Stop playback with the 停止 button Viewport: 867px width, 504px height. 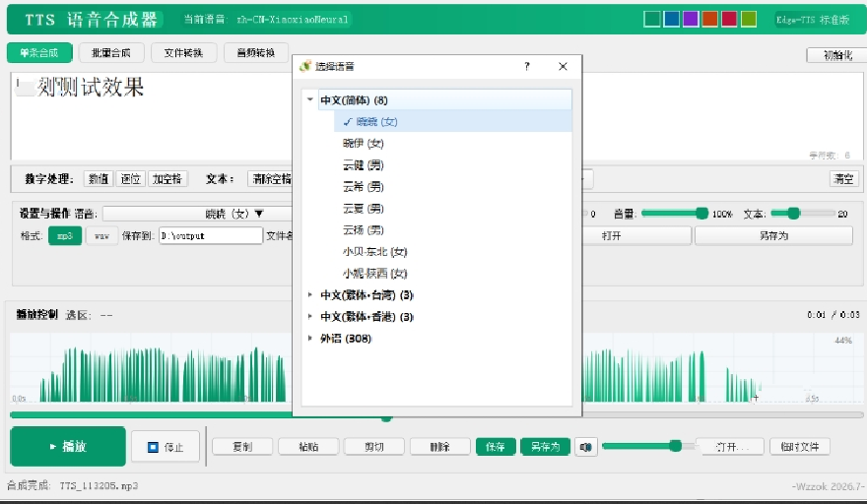point(166,447)
